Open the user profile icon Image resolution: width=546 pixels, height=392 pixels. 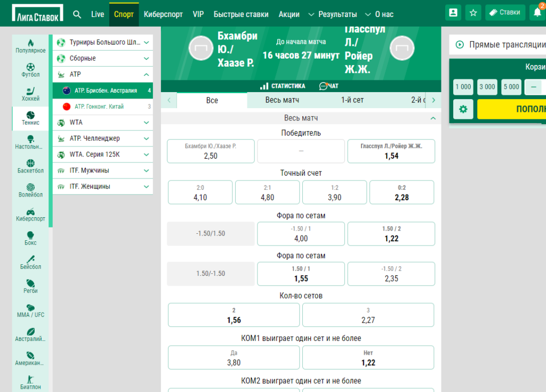coord(453,13)
